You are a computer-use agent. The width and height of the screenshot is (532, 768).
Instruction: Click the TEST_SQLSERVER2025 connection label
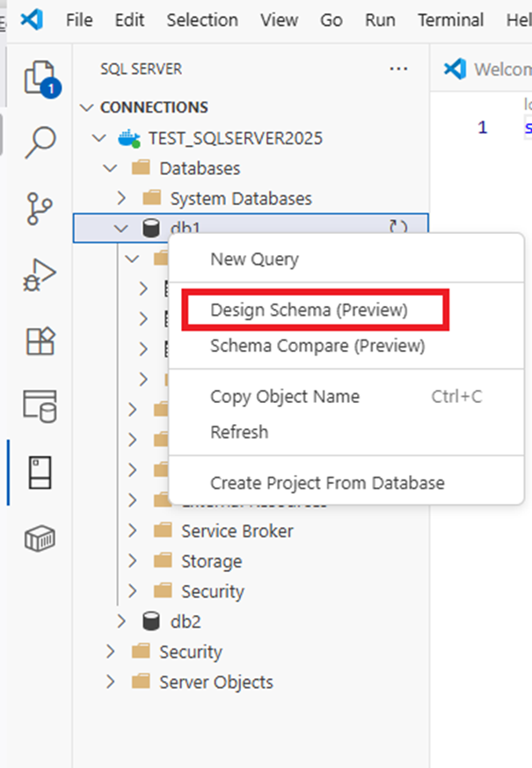click(x=236, y=139)
